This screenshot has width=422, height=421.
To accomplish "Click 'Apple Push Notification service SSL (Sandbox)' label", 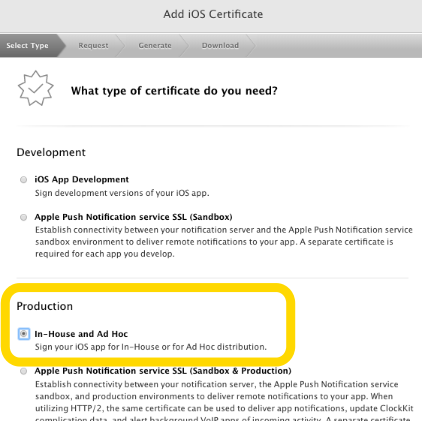I will (133, 217).
